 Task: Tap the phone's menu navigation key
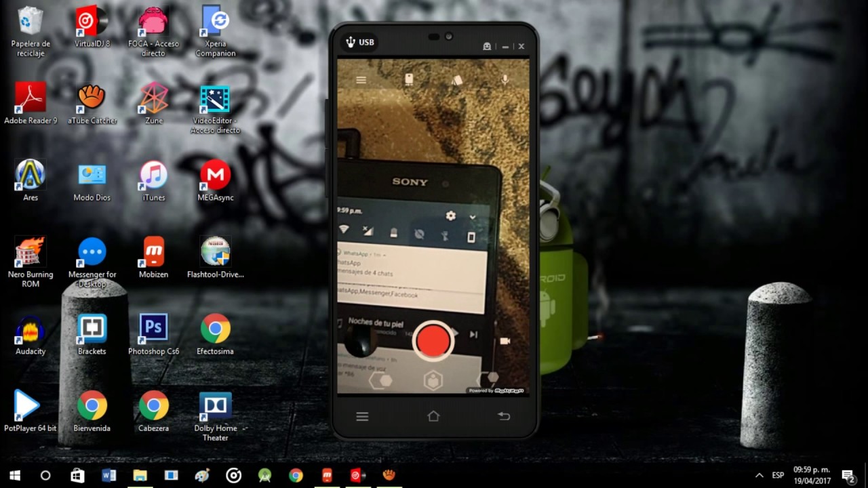pos(362,416)
